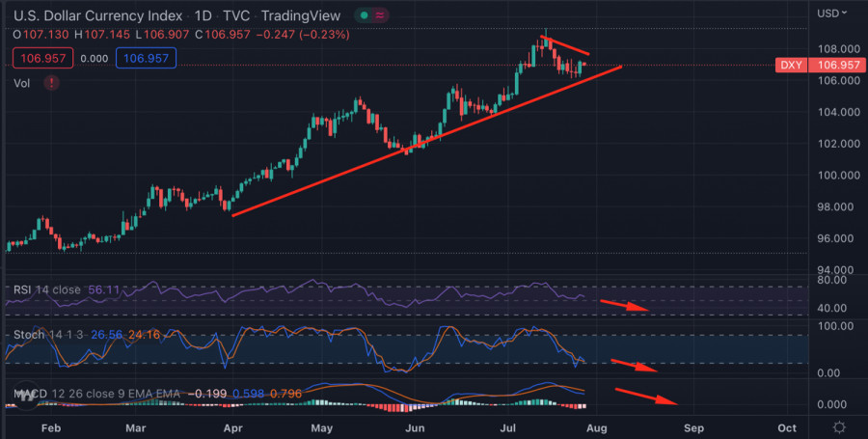Click the Feb label on time axis
868x439 pixels.
51,428
